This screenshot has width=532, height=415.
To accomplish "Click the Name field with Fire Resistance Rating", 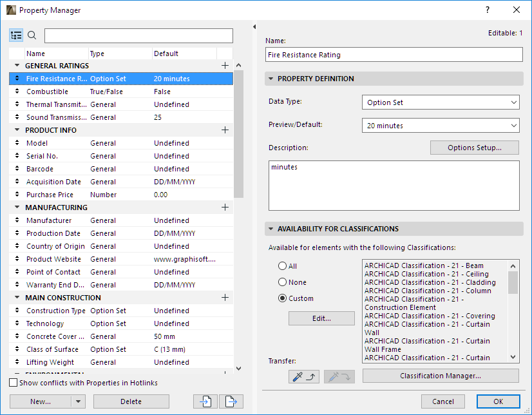I will 394,55.
